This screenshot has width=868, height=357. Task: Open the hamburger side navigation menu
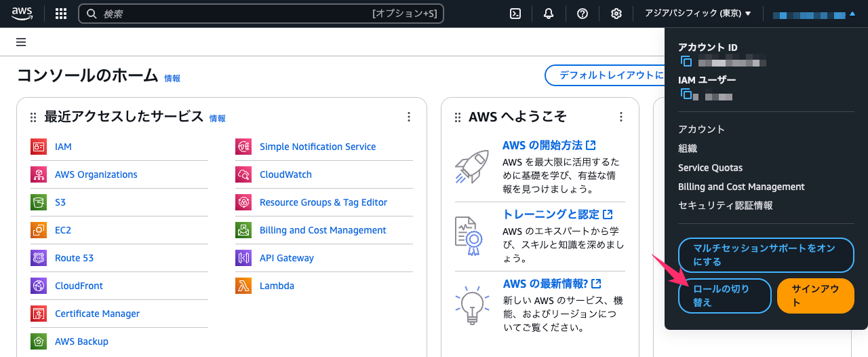pos(21,42)
